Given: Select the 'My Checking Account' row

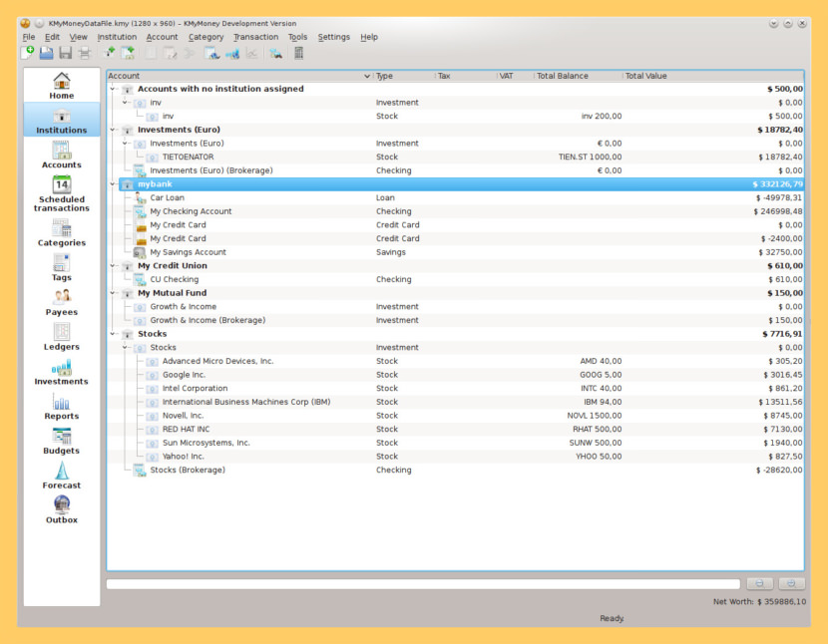Looking at the screenshot, I should (x=456, y=211).
